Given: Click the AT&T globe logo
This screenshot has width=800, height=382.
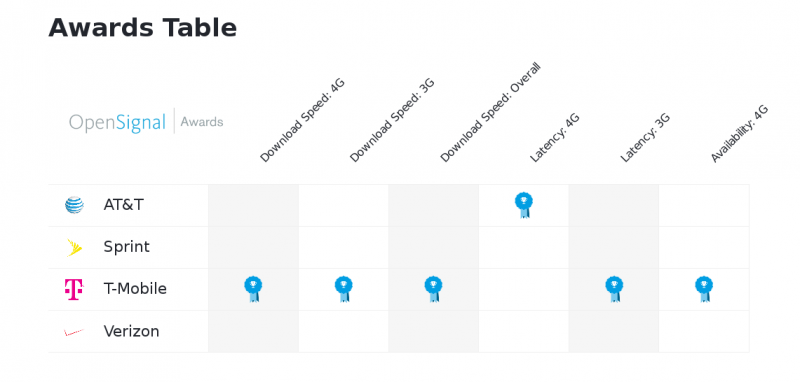Looking at the screenshot, I should tap(74, 205).
